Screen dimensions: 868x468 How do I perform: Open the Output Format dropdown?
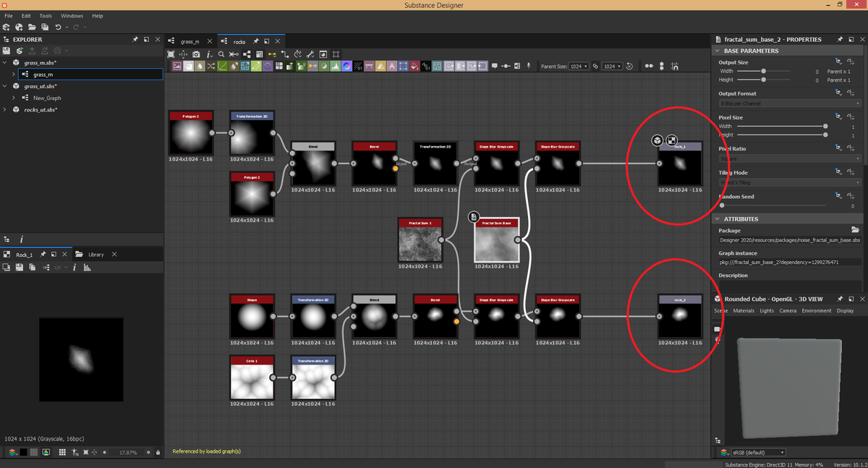790,103
